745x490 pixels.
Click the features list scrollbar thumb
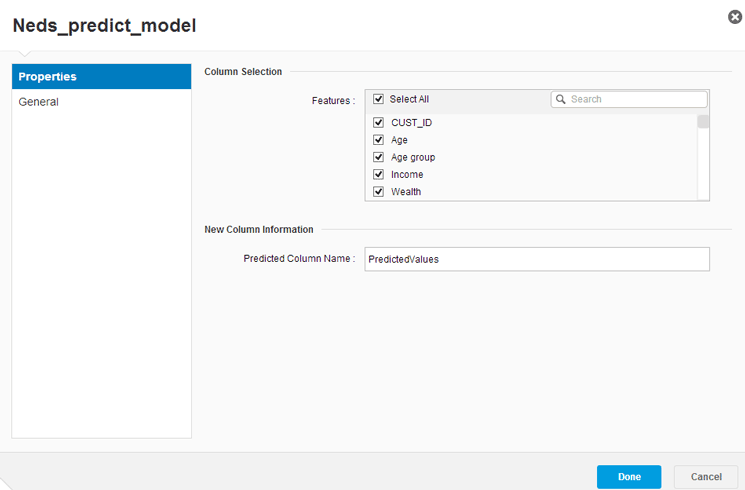pos(703,122)
